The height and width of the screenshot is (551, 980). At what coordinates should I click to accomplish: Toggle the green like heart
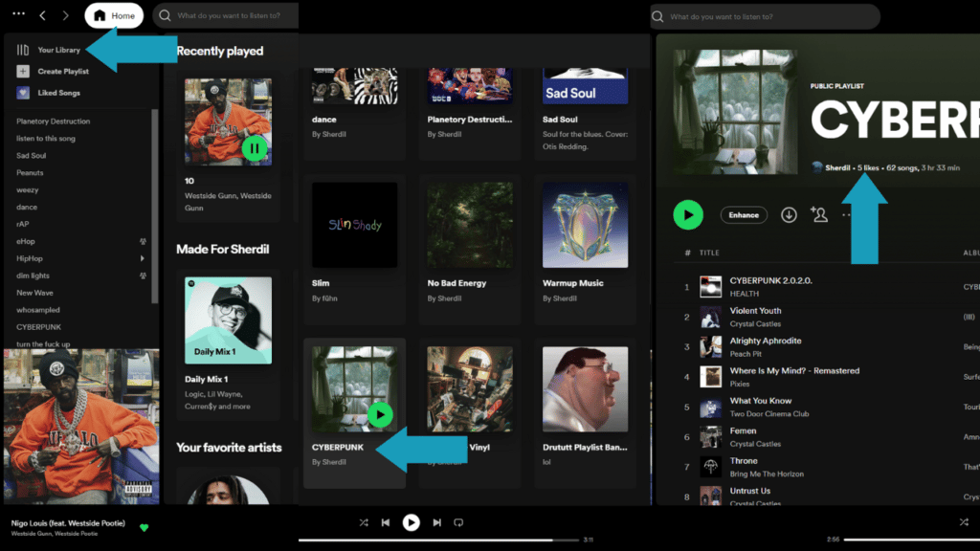coord(144,528)
